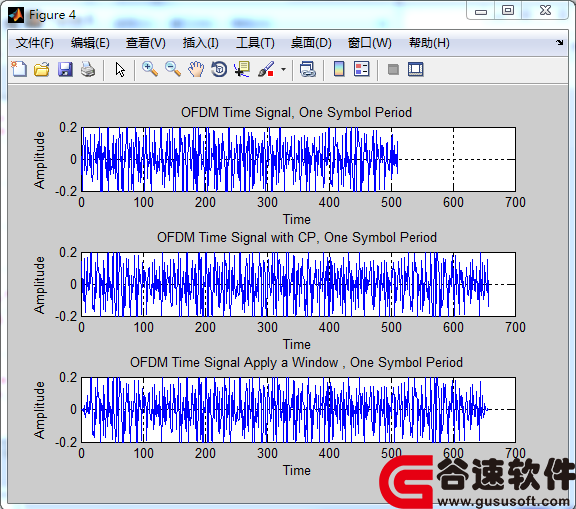Insert a colorbar using the toolbar icon
576x509 pixels.
339,69
